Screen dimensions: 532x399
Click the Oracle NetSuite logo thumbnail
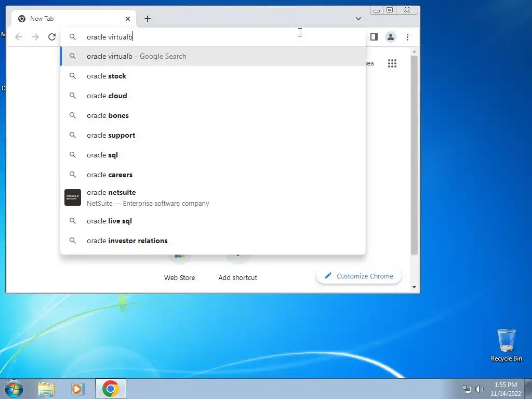pos(73,197)
